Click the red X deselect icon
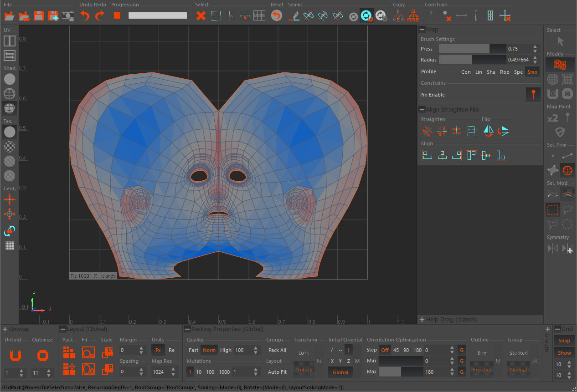This screenshot has width=577, height=392. click(201, 16)
